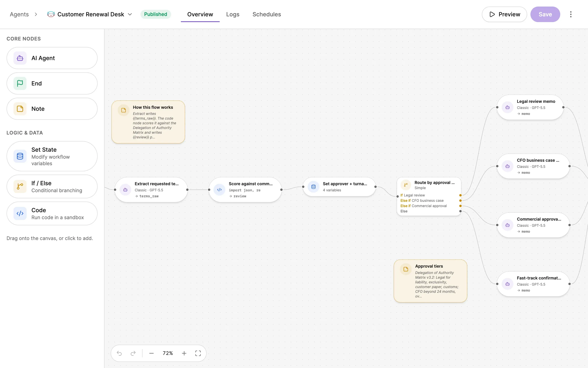
Task: Add an AI Agent node
Action: click(x=52, y=58)
